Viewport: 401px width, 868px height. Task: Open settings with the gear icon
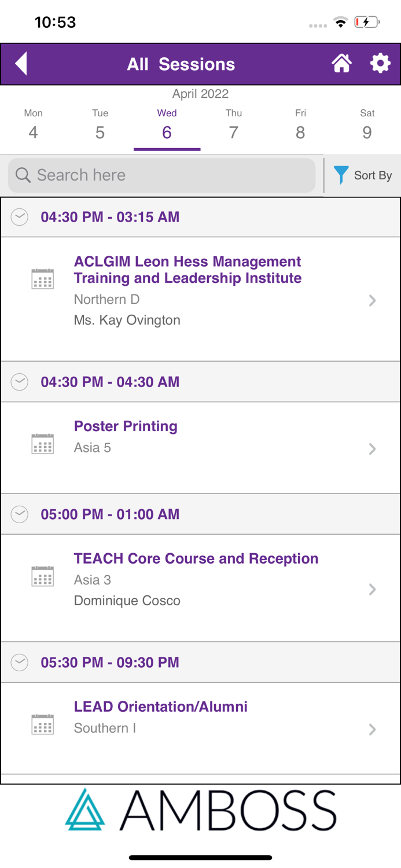pyautogui.click(x=380, y=64)
